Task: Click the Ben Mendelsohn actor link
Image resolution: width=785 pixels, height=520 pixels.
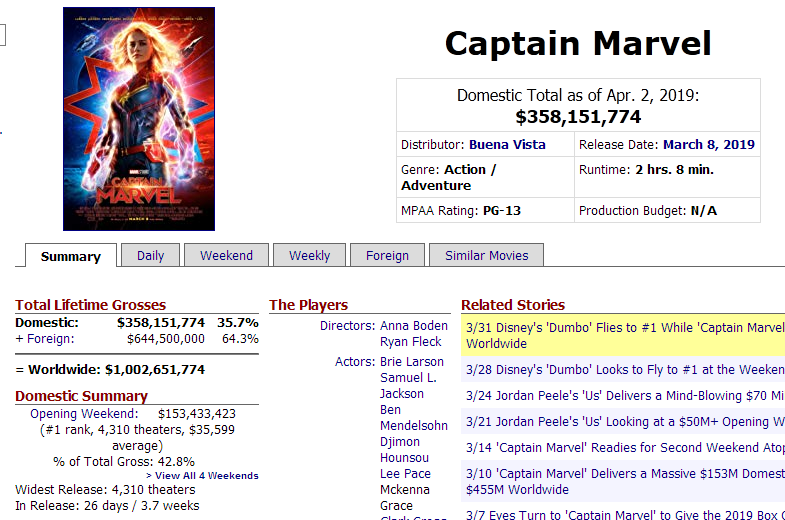Action: (x=412, y=418)
